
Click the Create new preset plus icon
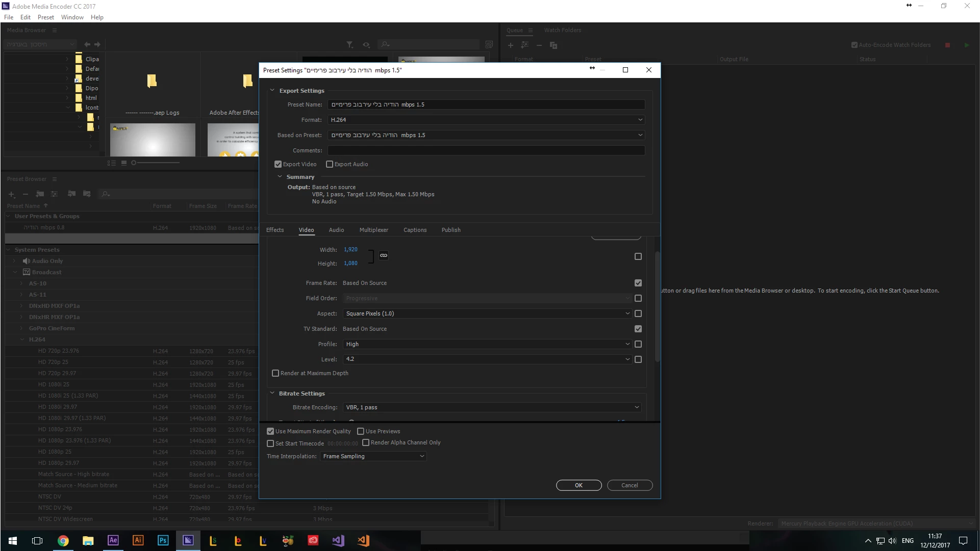[x=11, y=194]
